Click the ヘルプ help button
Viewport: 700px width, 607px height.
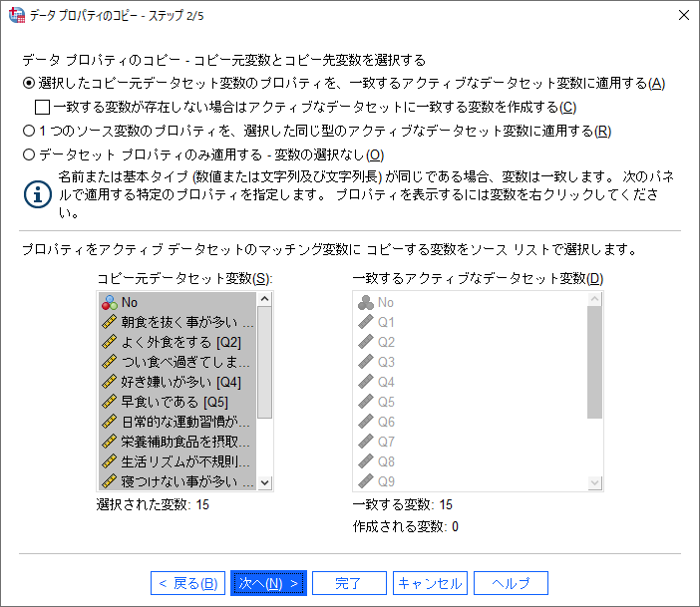click(x=511, y=583)
